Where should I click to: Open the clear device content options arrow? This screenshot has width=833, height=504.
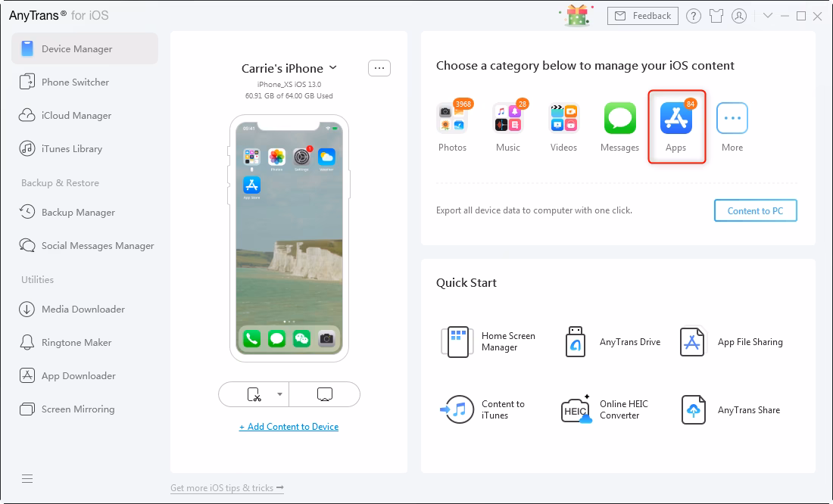tap(279, 394)
